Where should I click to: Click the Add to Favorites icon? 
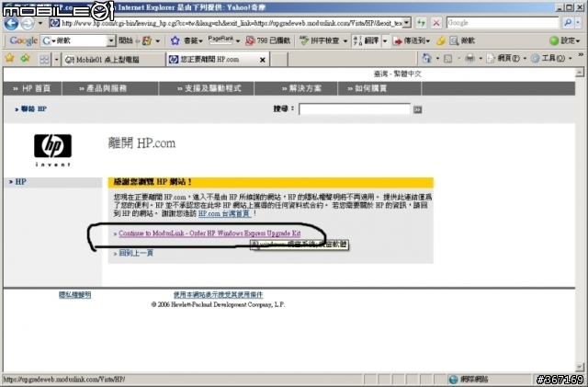pos(26,58)
